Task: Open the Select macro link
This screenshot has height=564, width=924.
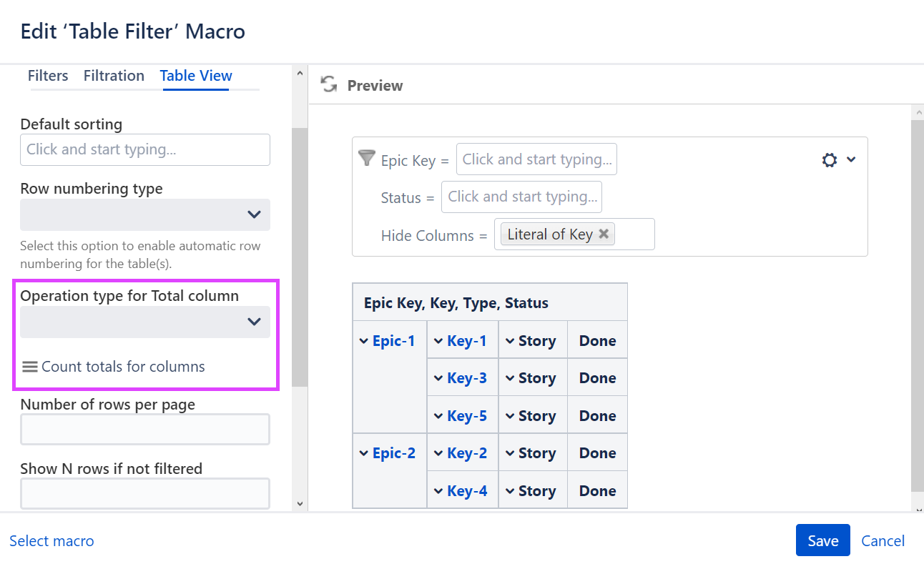Action: click(x=51, y=541)
